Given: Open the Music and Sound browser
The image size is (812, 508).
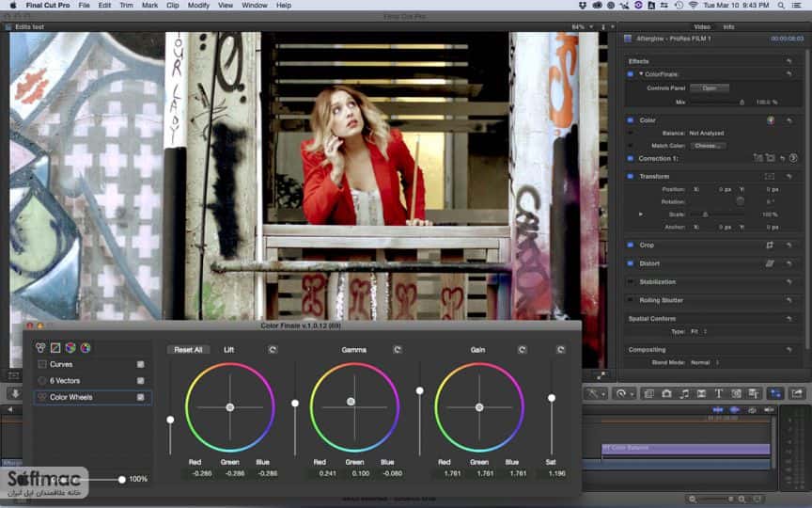Looking at the screenshot, I should (x=684, y=394).
